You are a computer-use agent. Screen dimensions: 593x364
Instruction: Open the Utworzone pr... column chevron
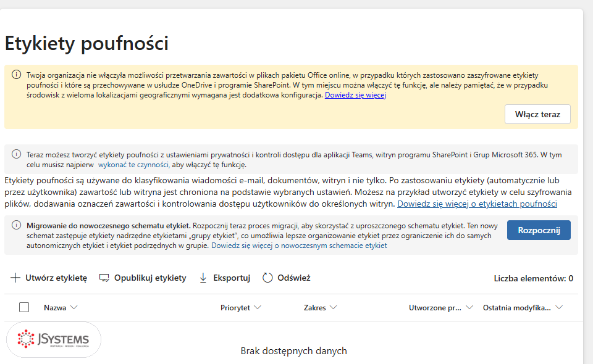point(469,307)
